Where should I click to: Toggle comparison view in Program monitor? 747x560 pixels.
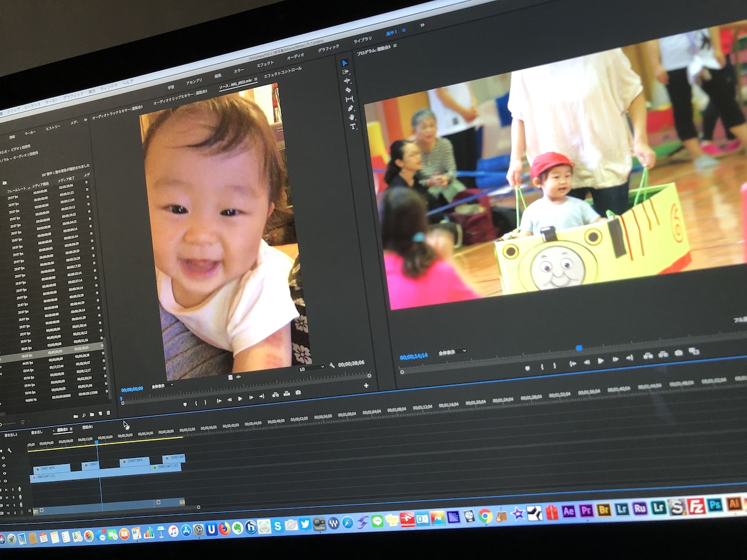[694, 351]
